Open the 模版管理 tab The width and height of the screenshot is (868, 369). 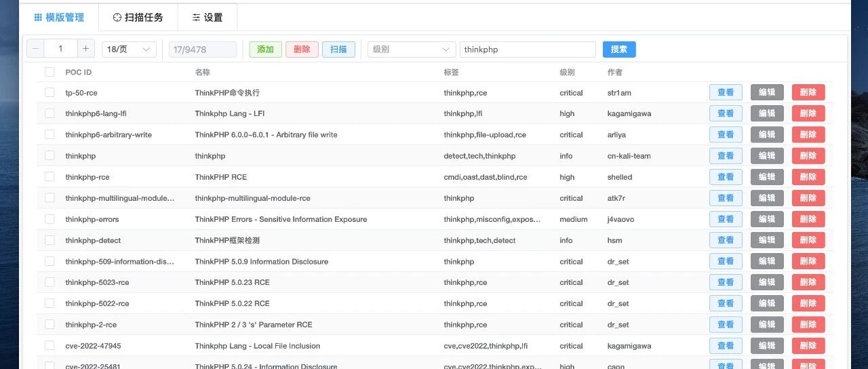pyautogui.click(x=59, y=17)
